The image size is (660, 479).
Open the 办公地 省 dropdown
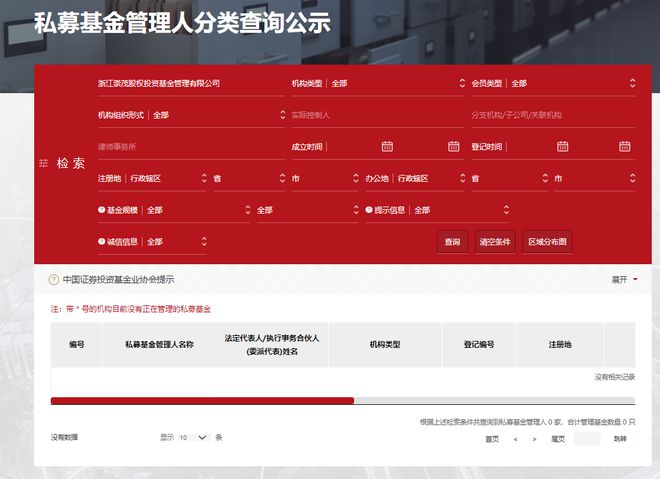510,178
